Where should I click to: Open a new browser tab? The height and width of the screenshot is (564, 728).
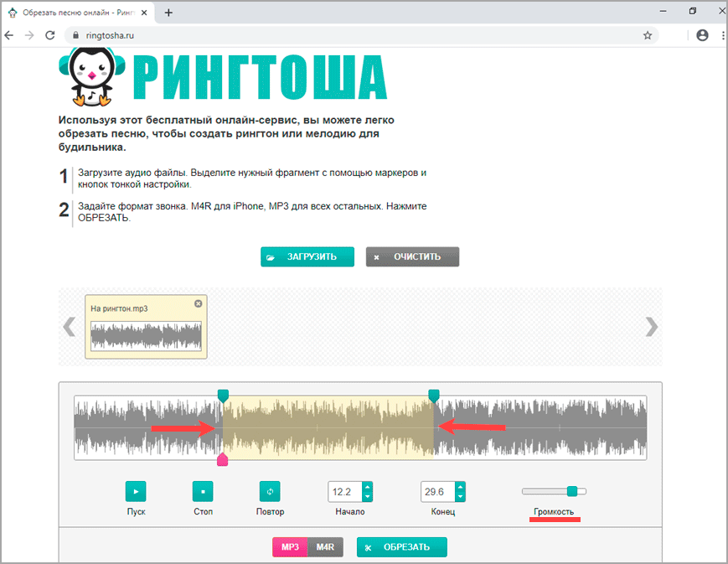[168, 13]
